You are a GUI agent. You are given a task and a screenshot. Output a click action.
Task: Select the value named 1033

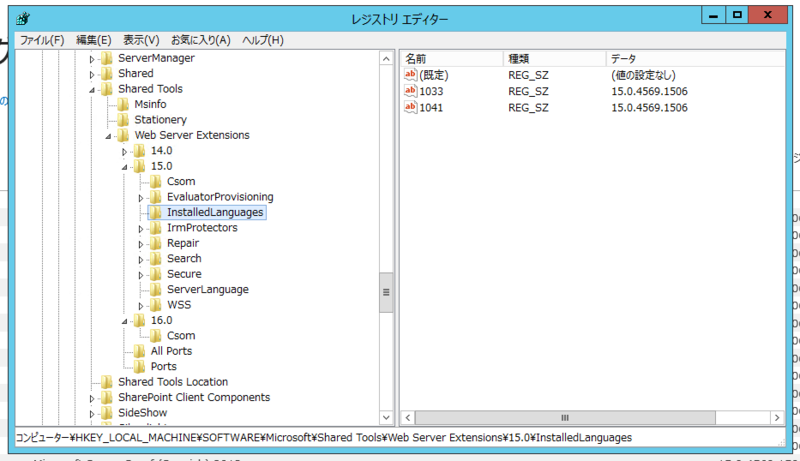point(431,91)
